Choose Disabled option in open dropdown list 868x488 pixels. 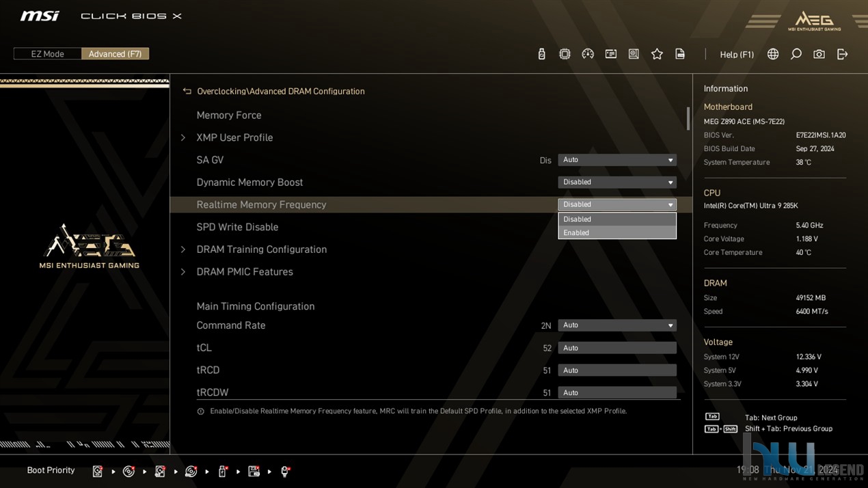tap(617, 219)
